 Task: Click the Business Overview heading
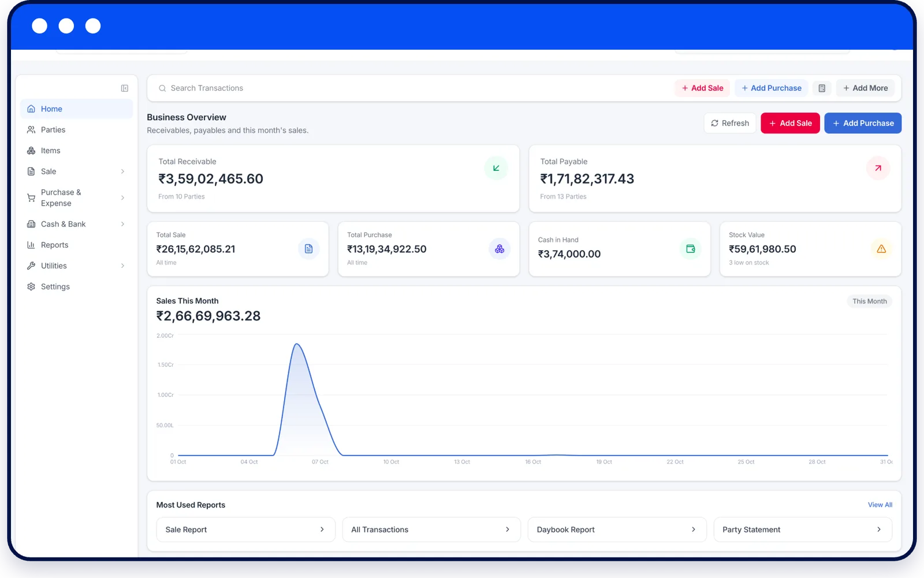pyautogui.click(x=187, y=117)
